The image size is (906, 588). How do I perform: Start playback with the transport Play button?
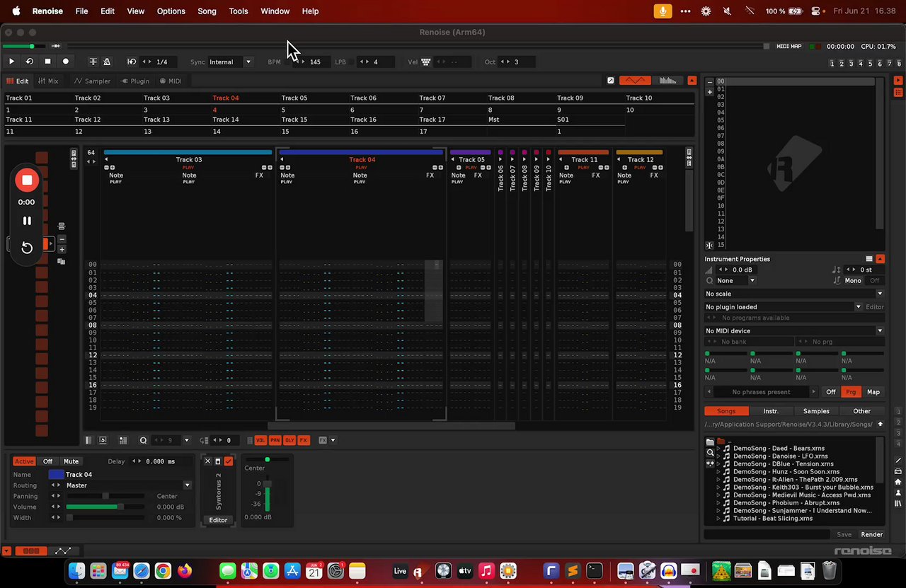(11, 62)
